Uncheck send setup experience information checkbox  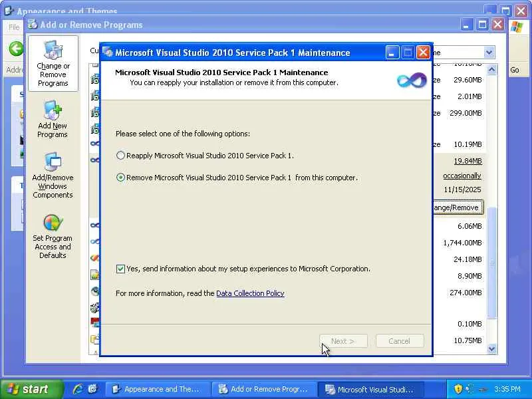(x=120, y=269)
